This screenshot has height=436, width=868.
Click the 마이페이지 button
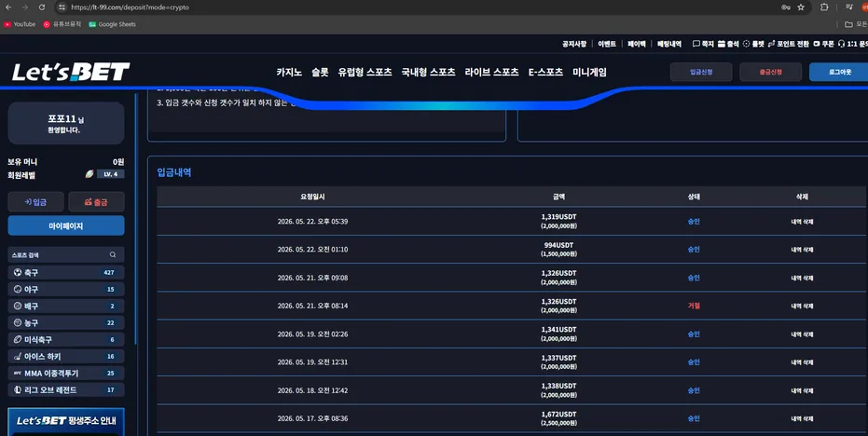pos(66,225)
